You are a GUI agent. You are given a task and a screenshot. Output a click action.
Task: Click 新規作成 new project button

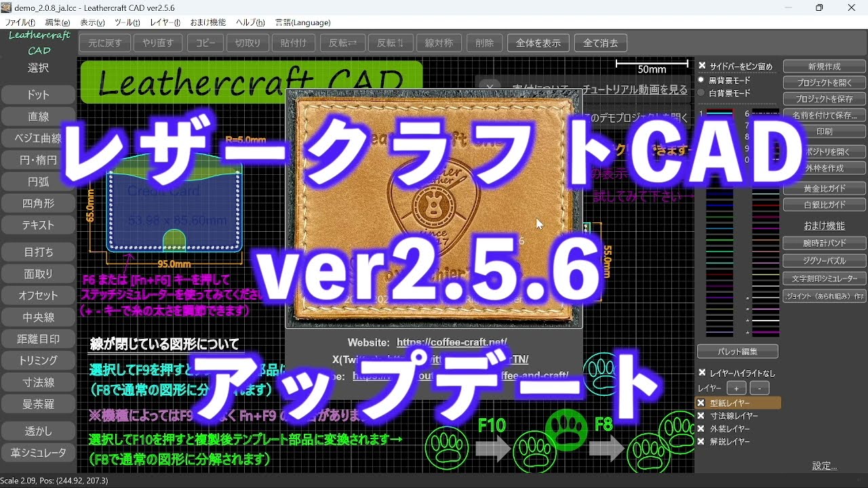[825, 66]
